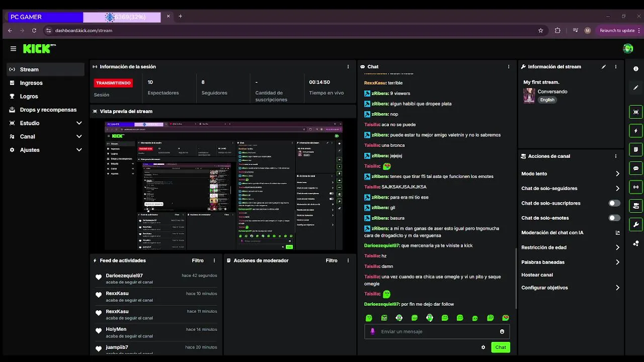Open Moderación del chat con IA external link icon
The width and height of the screenshot is (644, 362).
pos(618,233)
